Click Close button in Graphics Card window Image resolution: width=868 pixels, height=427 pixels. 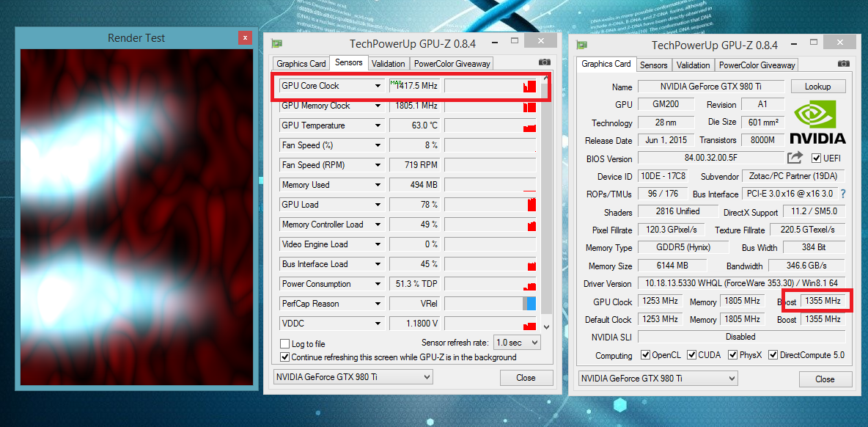click(x=825, y=379)
